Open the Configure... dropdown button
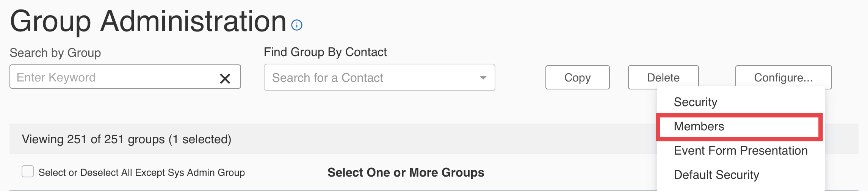This screenshot has width=868, height=191. click(783, 77)
